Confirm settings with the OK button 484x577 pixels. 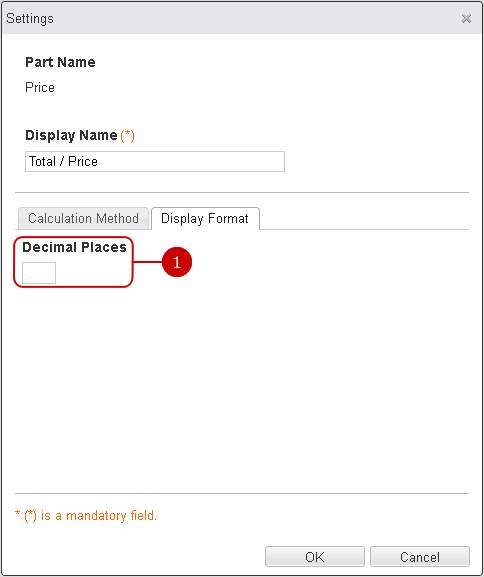click(315, 557)
